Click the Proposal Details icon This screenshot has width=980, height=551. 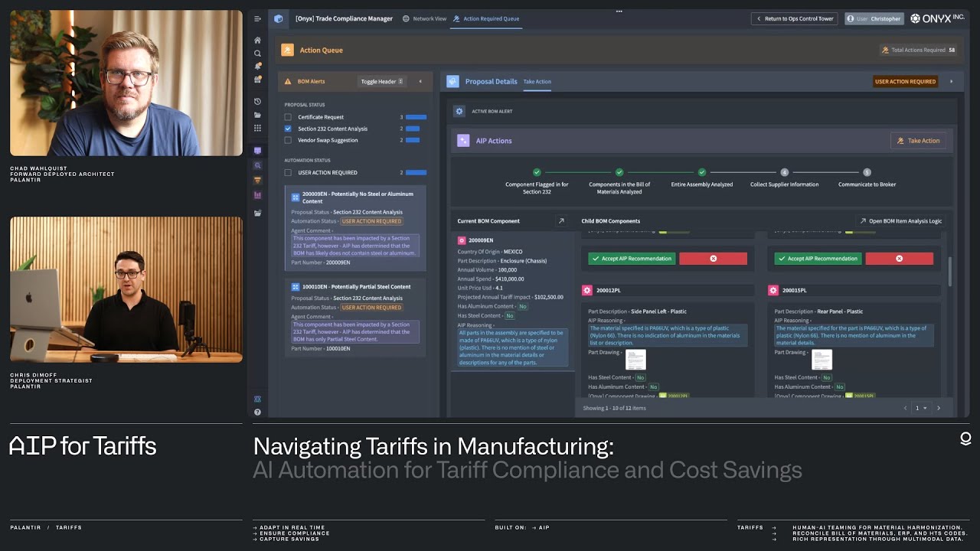(x=452, y=81)
